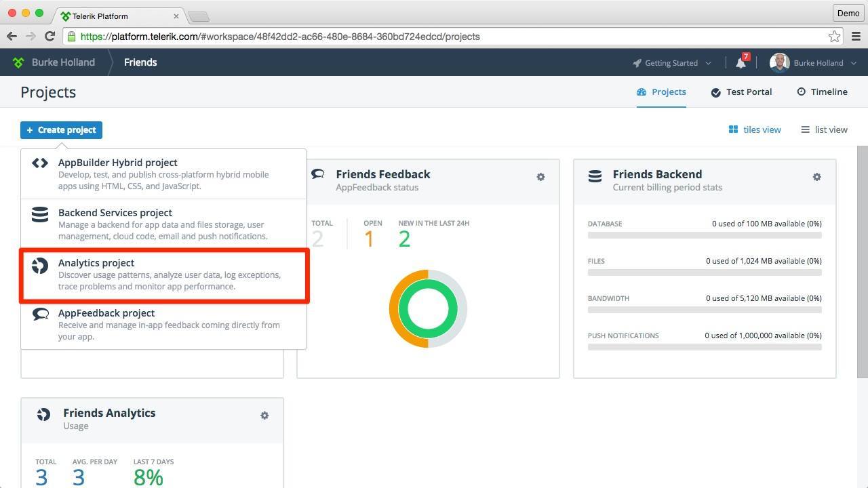868x488 pixels.
Task: Click the Getting Started rocket icon
Action: (x=637, y=63)
